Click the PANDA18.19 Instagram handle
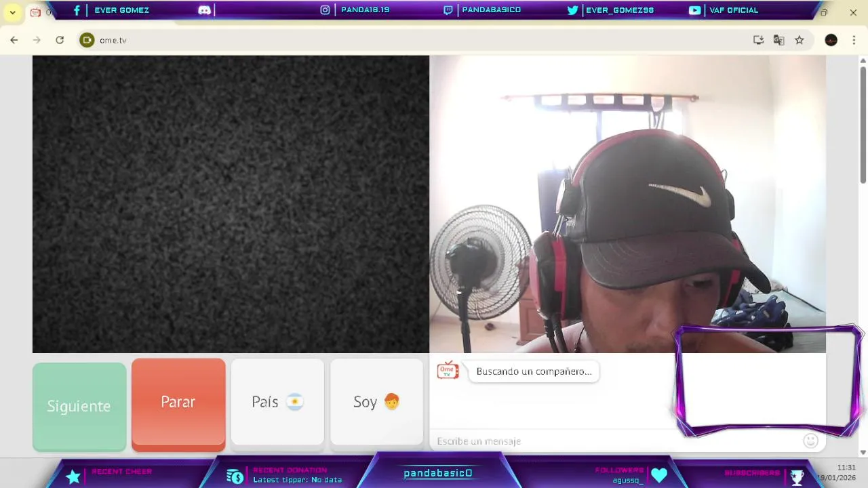868x488 pixels. point(365,10)
